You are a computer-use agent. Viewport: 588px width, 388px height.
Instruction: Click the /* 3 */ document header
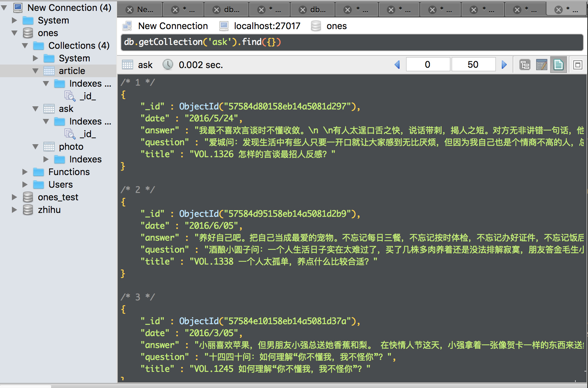[x=138, y=297]
